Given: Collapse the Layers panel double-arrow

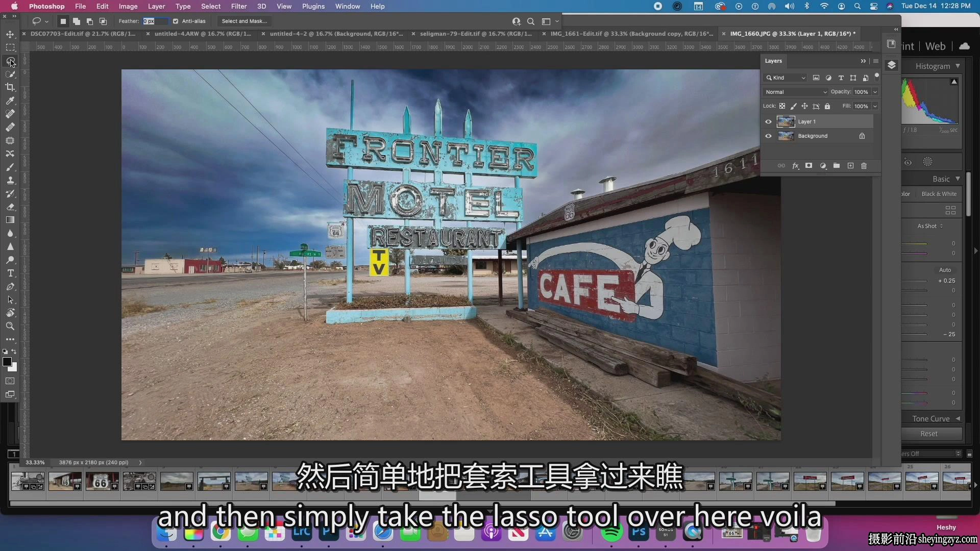Looking at the screenshot, I should tap(863, 61).
